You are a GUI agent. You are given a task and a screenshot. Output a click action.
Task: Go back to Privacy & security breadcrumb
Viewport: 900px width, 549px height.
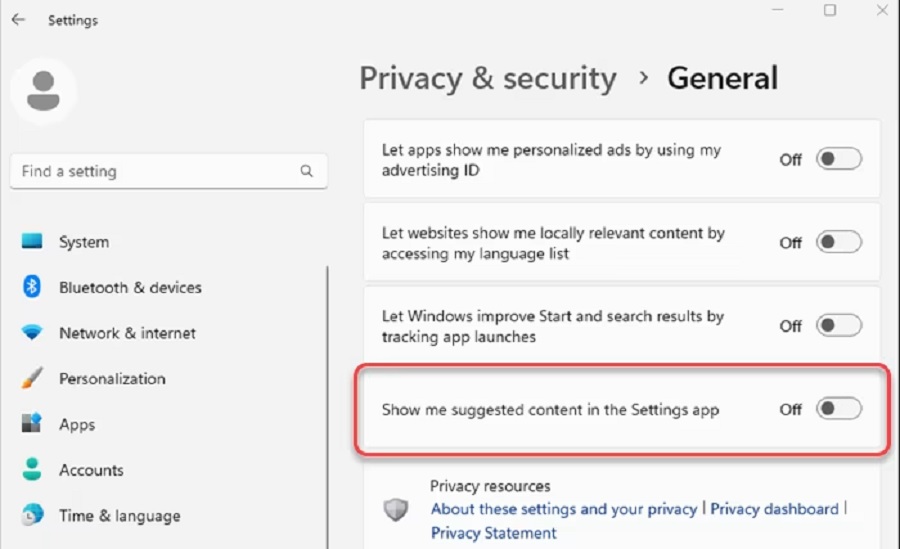point(488,78)
